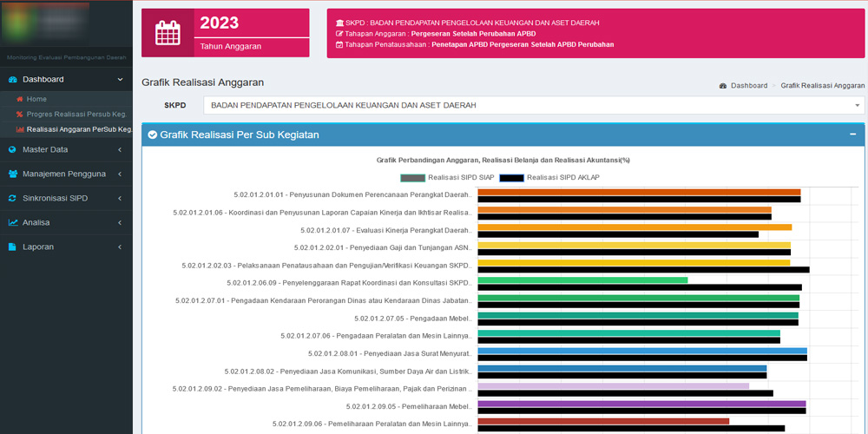Expand the Laporan menu arrow
Screen dimensions: 868x434
120,247
